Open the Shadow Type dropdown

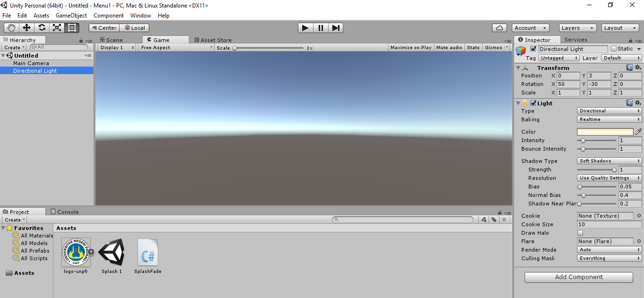point(609,161)
